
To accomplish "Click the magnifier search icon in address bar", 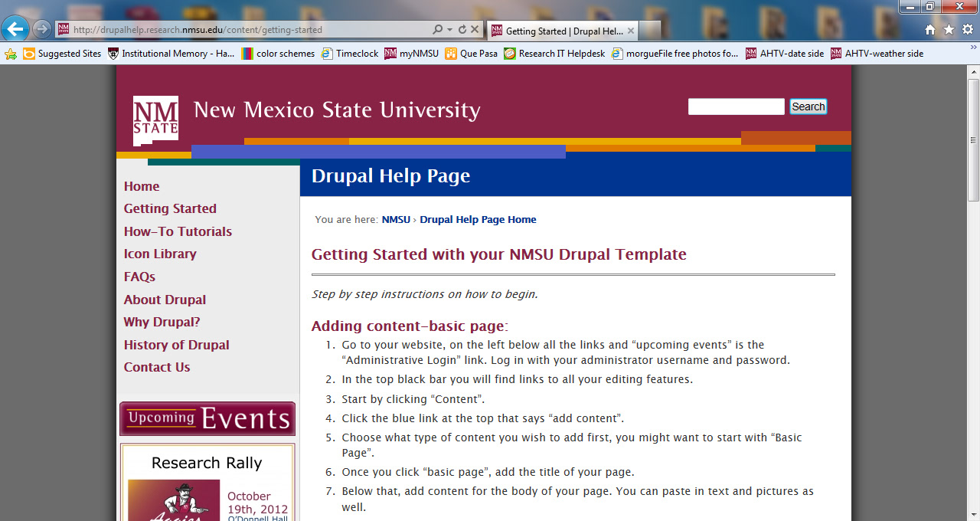I will (437, 30).
